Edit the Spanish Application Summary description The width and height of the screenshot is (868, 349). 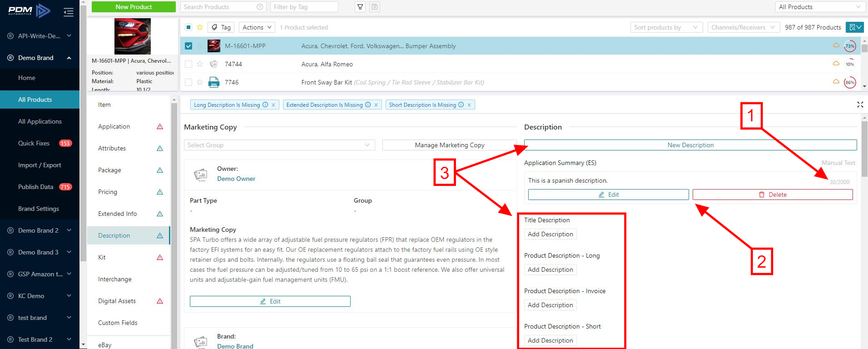tap(609, 194)
